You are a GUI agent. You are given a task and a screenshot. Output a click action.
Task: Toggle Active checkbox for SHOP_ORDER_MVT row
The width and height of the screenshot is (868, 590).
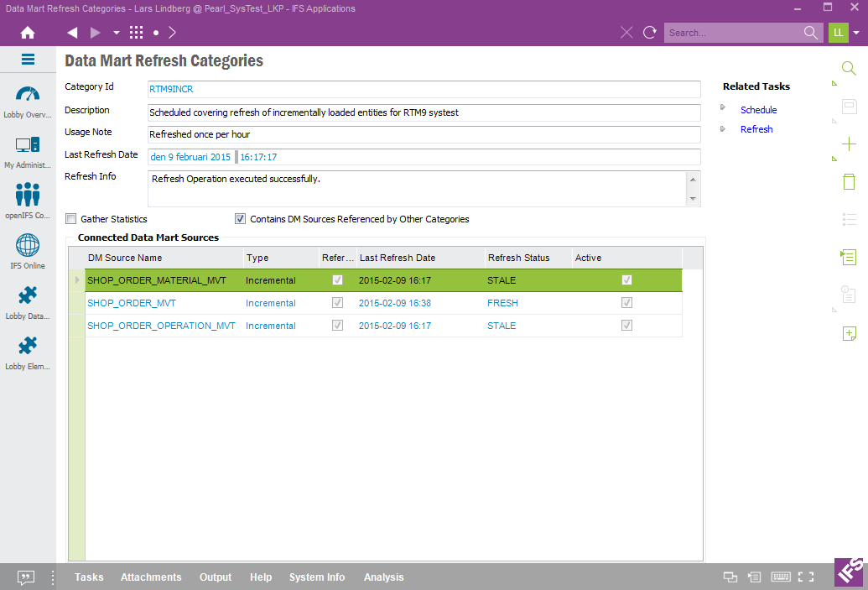[x=626, y=303]
